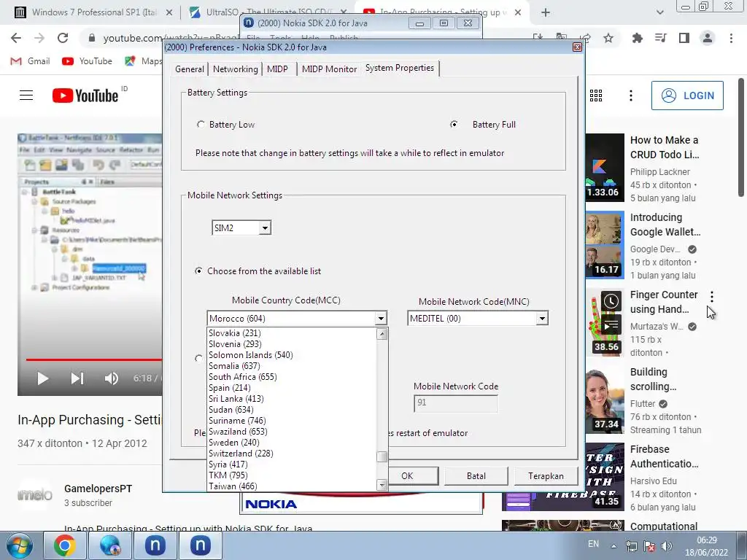Select the Battery Low radio button
The height and width of the screenshot is (560, 747).
pos(201,124)
